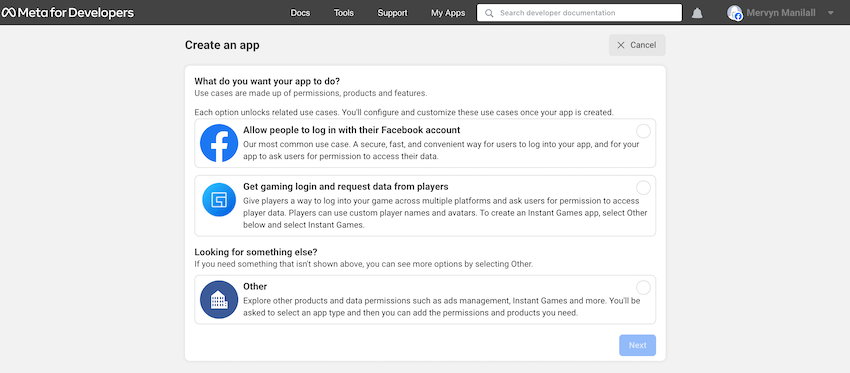
Task: Focus the developer documentation search field
Action: [579, 13]
